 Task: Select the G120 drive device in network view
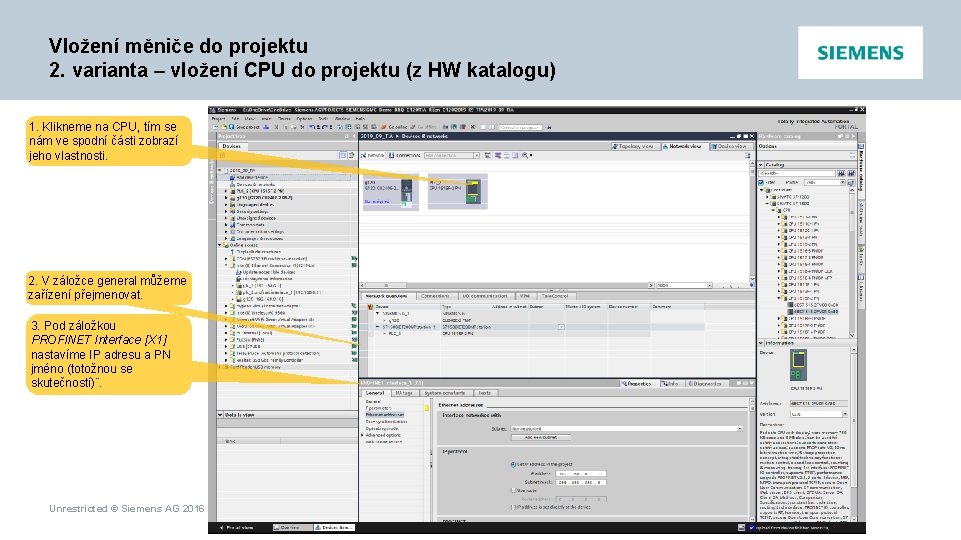[390, 192]
